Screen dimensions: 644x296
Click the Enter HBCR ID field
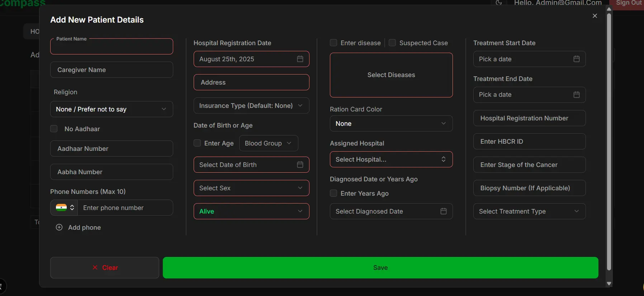(x=530, y=141)
